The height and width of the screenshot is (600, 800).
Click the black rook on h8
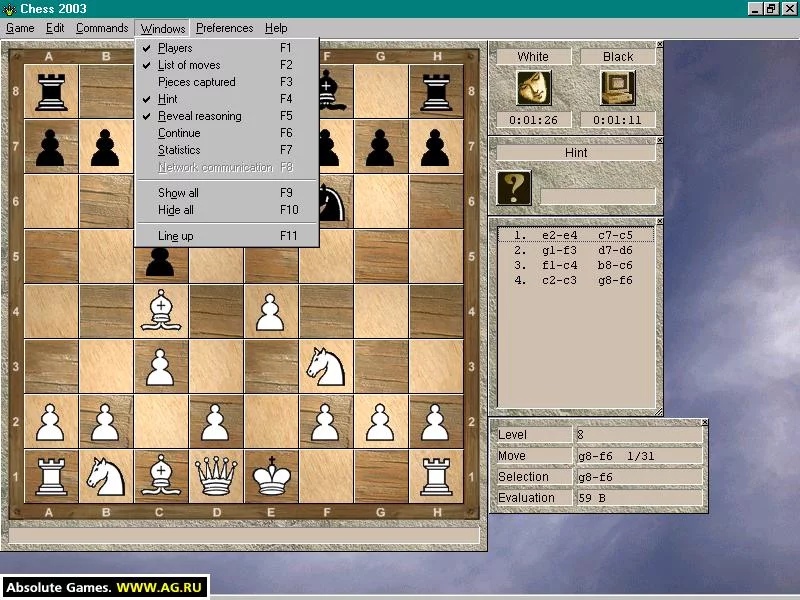(436, 92)
